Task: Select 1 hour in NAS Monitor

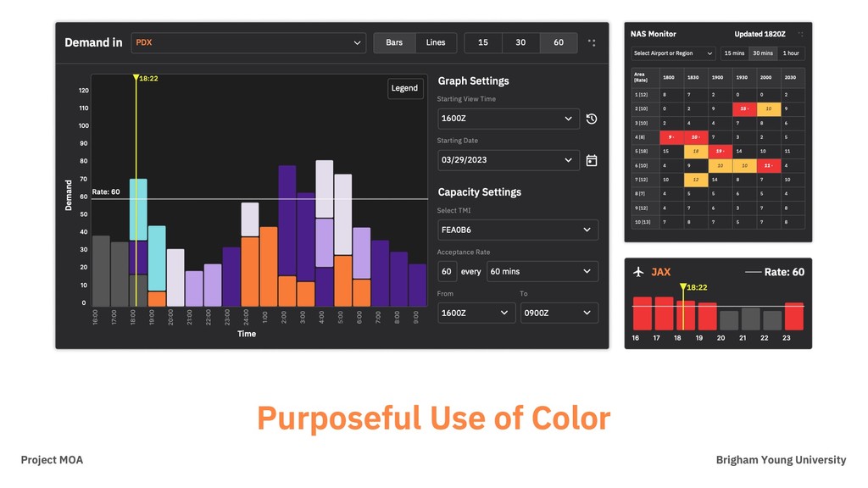Action: [791, 53]
